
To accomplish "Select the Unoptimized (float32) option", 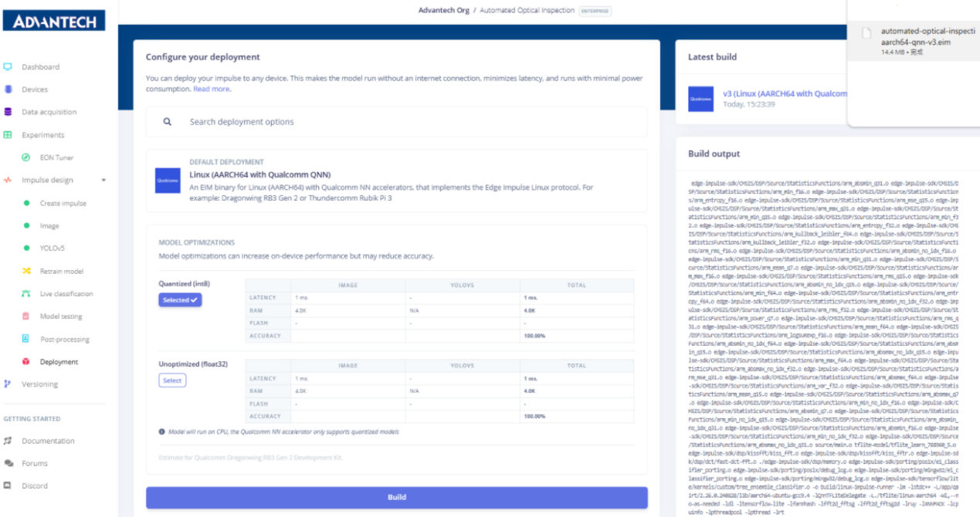I will [x=172, y=380].
